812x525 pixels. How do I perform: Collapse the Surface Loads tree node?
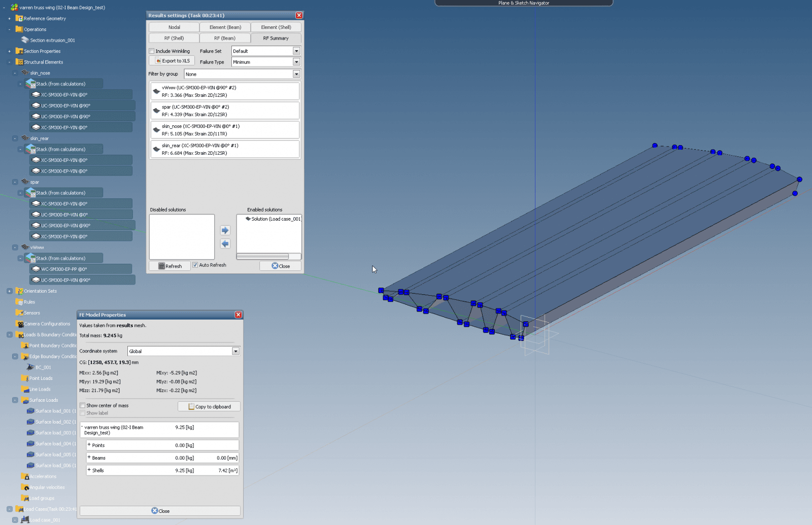coord(15,400)
